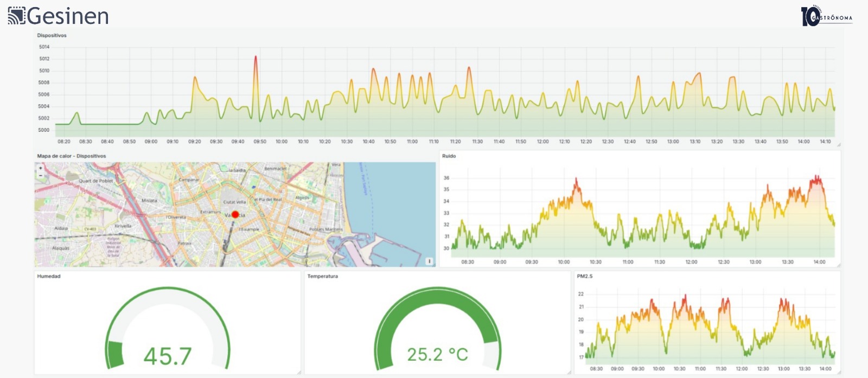Open the Gastrónoma 10 logo
The width and height of the screenshot is (868, 378).
[826, 16]
